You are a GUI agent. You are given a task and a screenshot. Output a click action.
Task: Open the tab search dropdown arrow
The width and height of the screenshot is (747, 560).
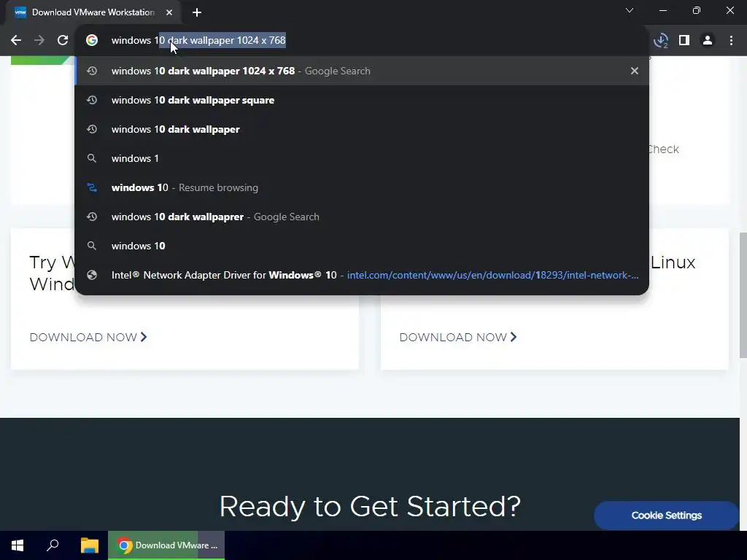630,10
